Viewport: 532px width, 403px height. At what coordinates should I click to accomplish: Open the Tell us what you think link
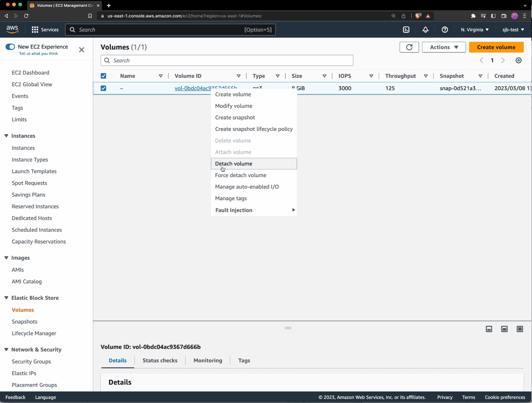click(x=38, y=54)
